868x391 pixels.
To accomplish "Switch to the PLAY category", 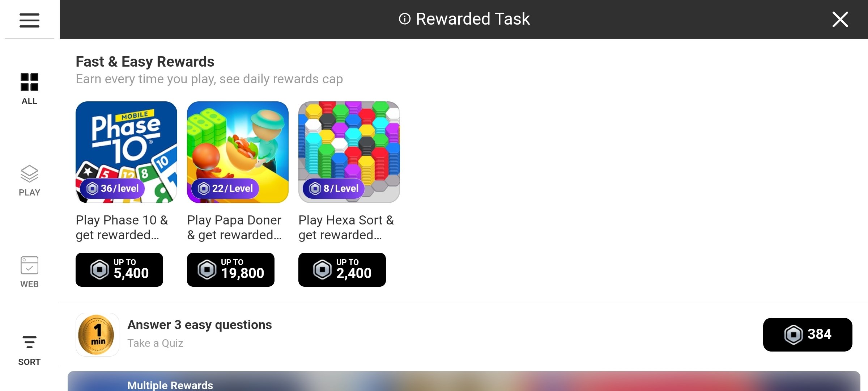I will pos(29,181).
